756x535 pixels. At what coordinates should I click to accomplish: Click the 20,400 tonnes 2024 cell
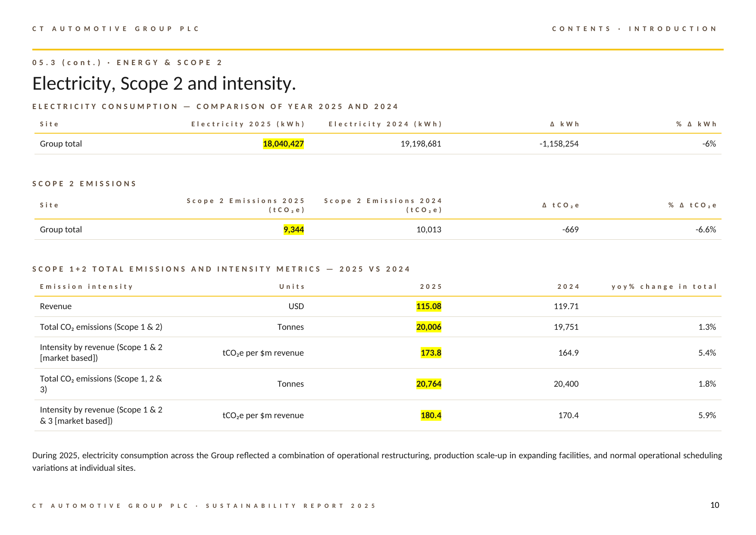[x=566, y=384]
